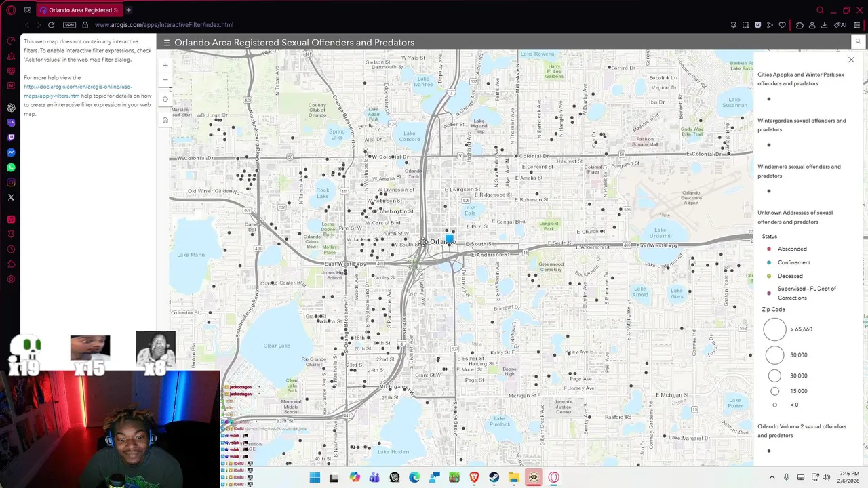Viewport: 868px width, 488px height.
Task: Add page to bookmarks with heart icon
Action: (782, 25)
